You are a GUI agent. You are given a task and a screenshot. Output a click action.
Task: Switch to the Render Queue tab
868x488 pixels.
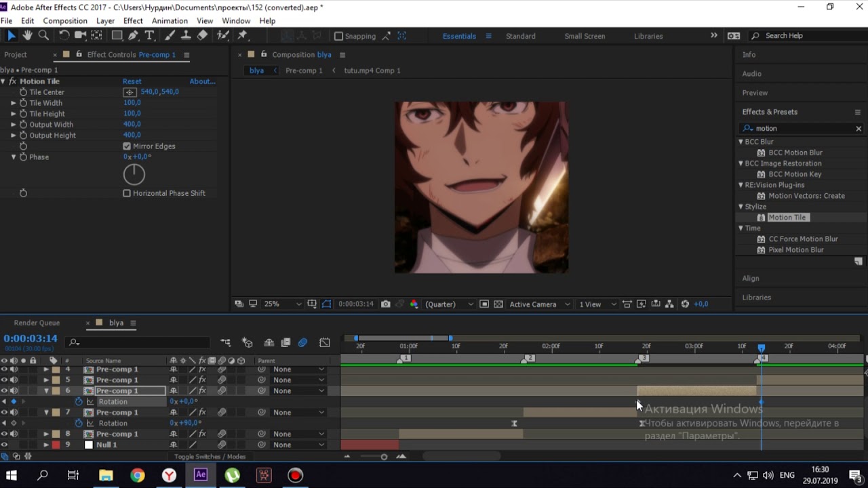pyautogui.click(x=37, y=323)
